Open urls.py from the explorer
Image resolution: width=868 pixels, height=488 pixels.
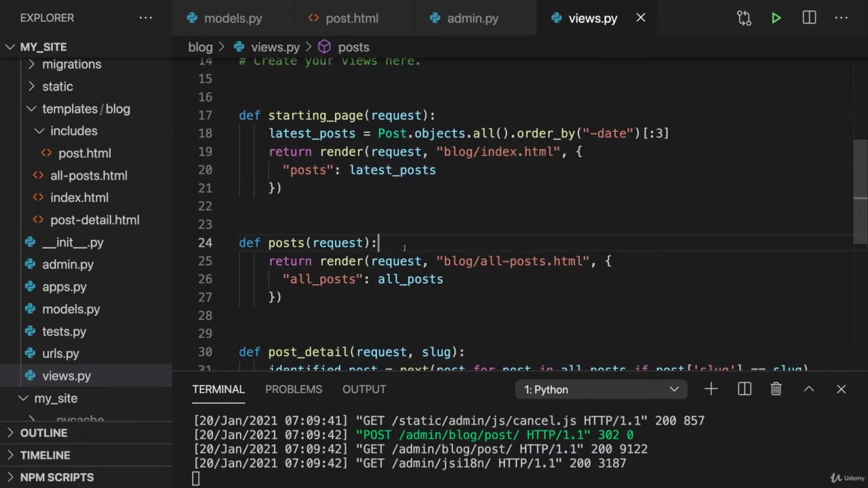click(x=60, y=354)
